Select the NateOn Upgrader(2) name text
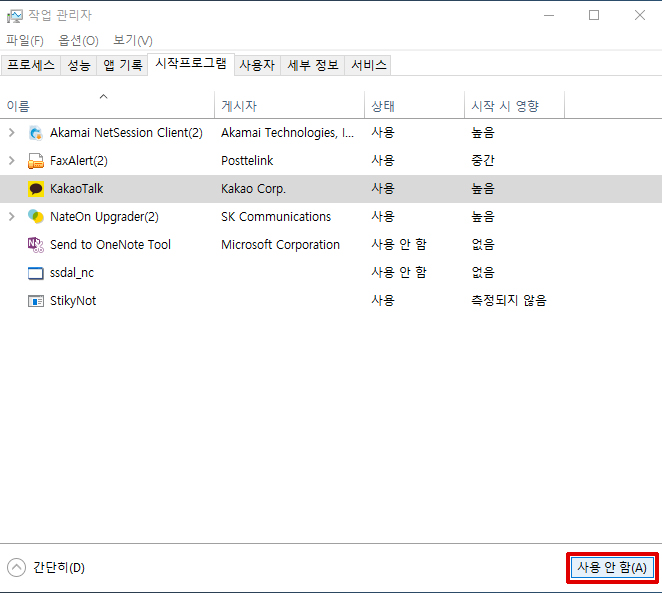This screenshot has height=593, width=662. (x=104, y=217)
